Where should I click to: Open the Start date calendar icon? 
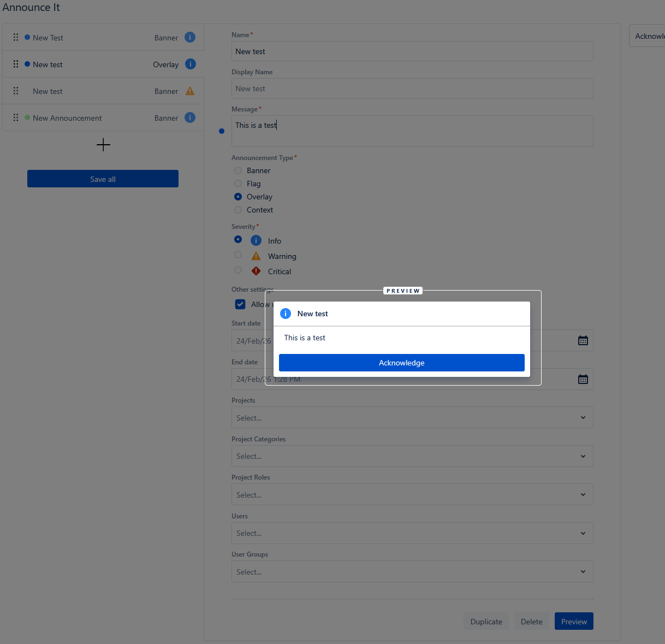click(x=583, y=341)
